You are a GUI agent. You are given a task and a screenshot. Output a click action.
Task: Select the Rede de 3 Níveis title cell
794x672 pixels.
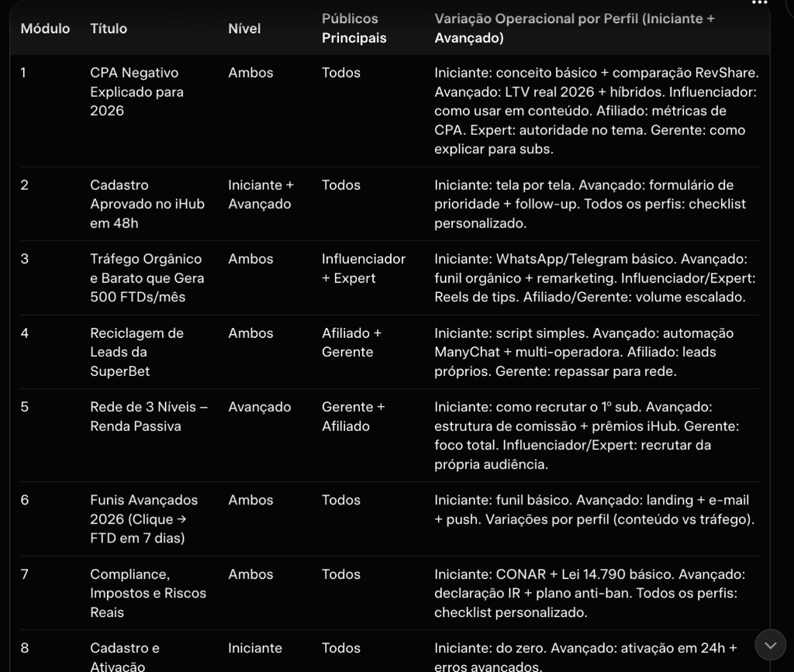click(148, 416)
